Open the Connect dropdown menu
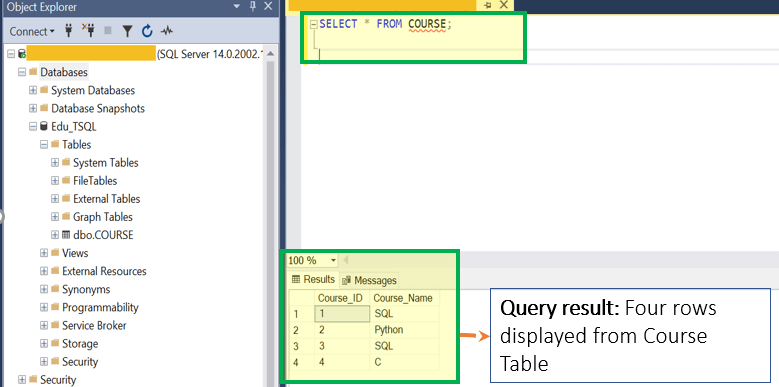 (x=32, y=31)
